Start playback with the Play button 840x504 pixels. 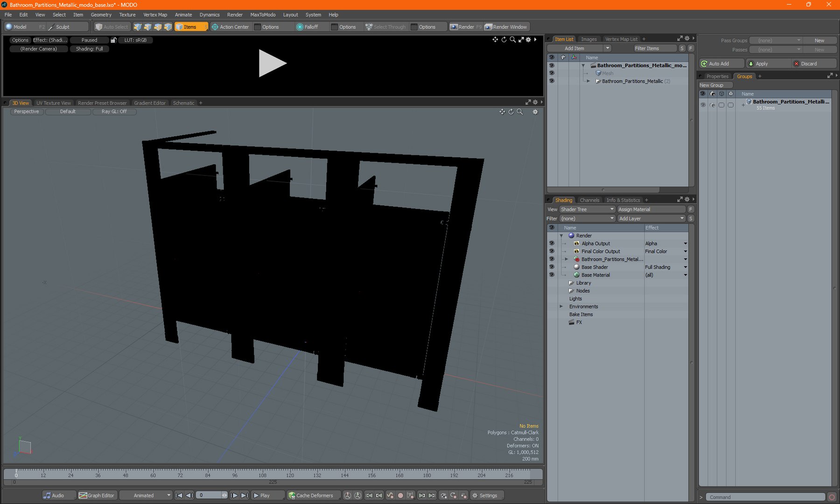point(268,495)
